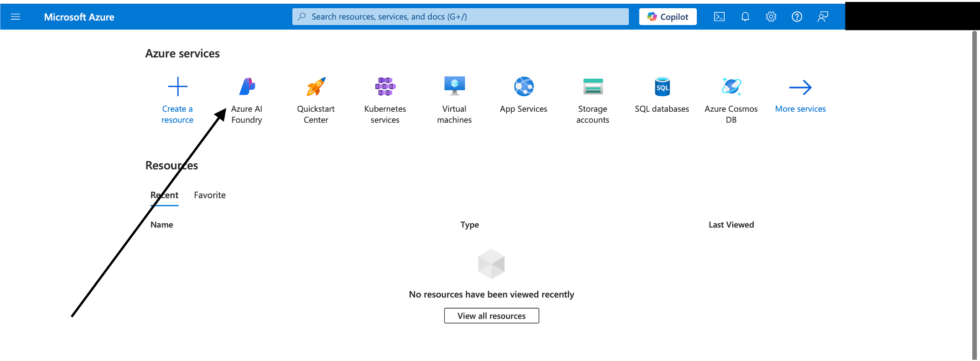Click the Last Viewed column header
Image resolution: width=980 pixels, height=361 pixels.
point(731,225)
